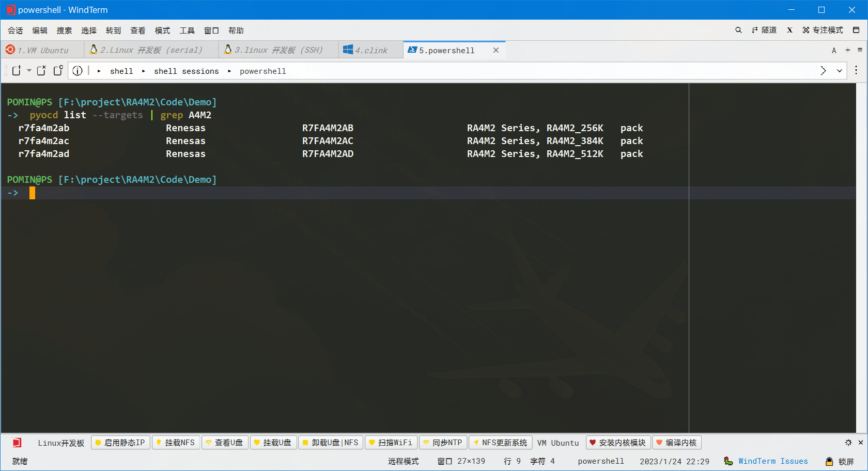Click the duplicate session icon

(41, 71)
